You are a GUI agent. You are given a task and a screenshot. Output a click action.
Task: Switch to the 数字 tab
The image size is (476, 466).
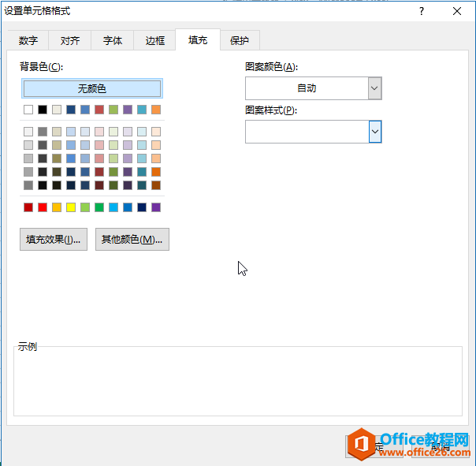point(28,40)
